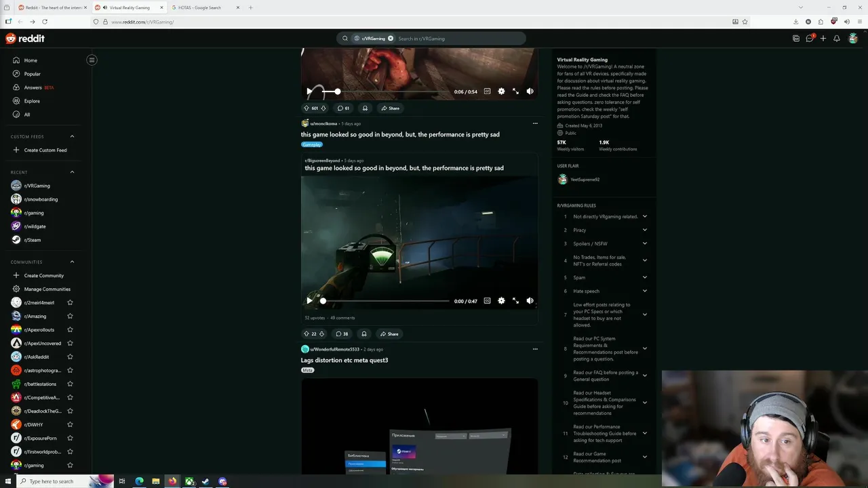Collapse the Recent section
This screenshot has width=868, height=488.
pyautogui.click(x=72, y=172)
